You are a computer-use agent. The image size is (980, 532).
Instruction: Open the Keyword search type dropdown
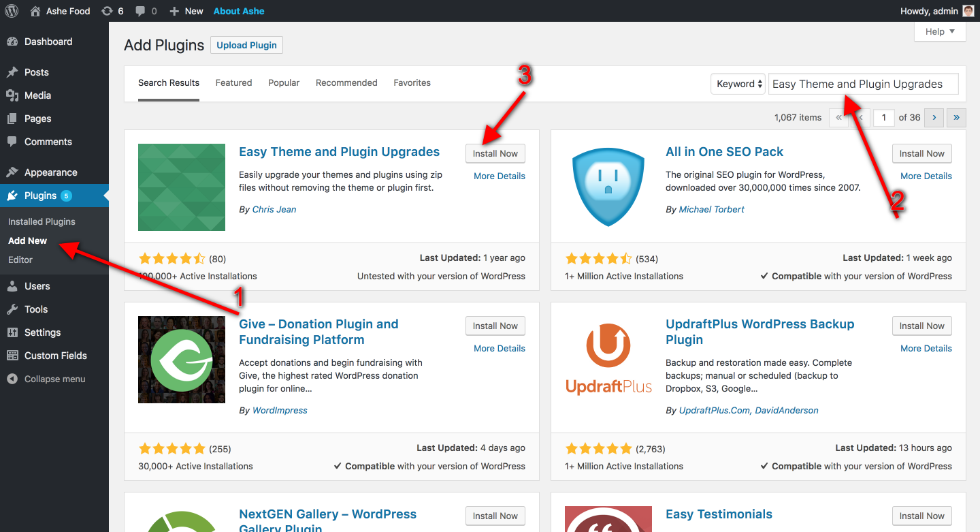tap(738, 84)
